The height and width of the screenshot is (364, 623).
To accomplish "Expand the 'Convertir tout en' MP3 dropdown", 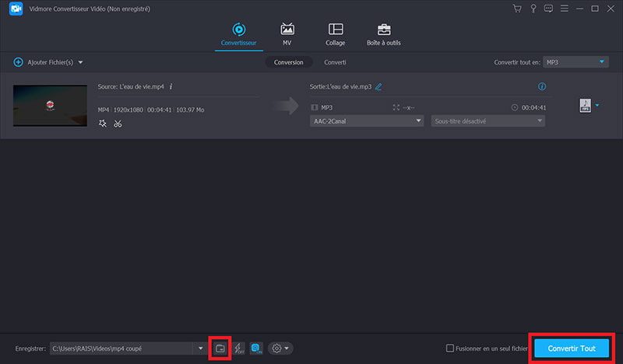I will (576, 61).
